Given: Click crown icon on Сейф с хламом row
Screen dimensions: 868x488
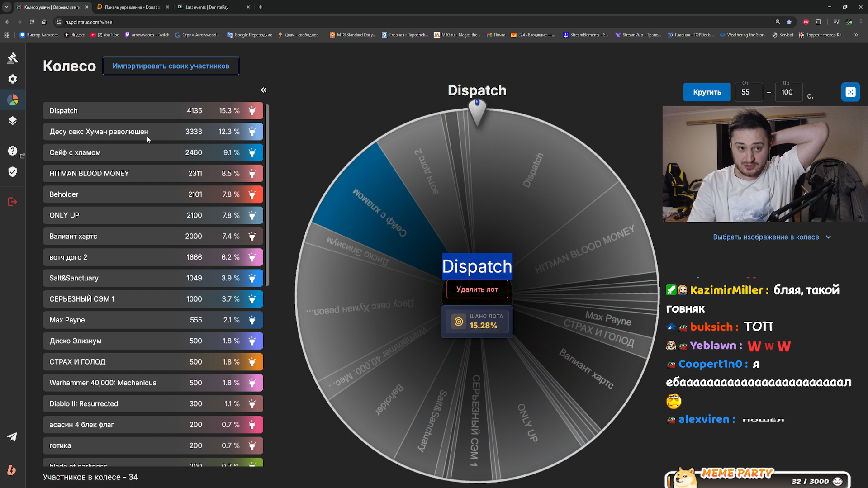Looking at the screenshot, I should pos(252,153).
